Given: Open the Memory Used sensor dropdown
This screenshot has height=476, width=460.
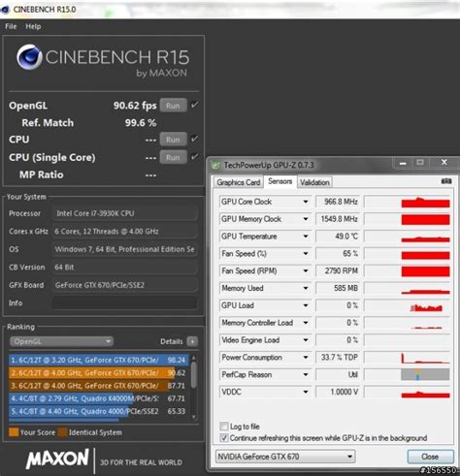Looking at the screenshot, I should tap(306, 288).
